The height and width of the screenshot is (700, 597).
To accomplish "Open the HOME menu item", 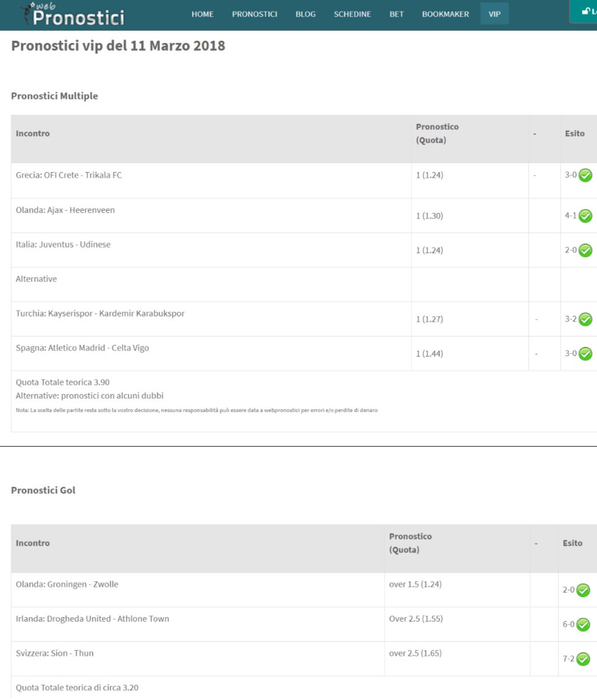I will point(203,14).
